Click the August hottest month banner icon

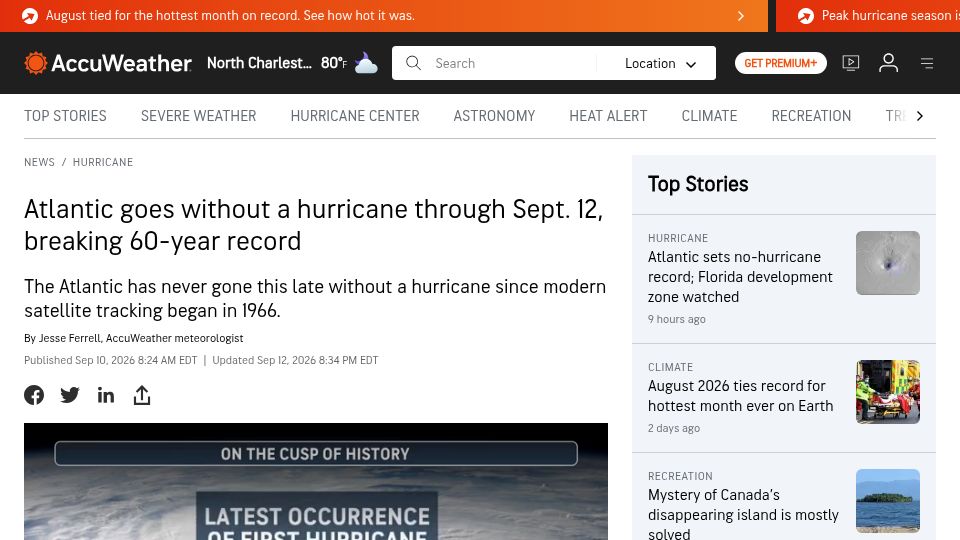click(30, 16)
